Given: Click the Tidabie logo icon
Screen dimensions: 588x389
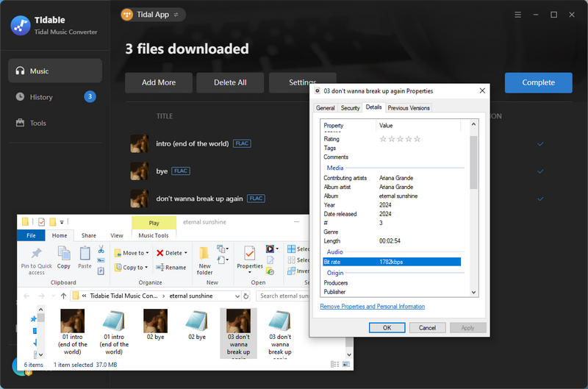Looking at the screenshot, I should (x=21, y=26).
